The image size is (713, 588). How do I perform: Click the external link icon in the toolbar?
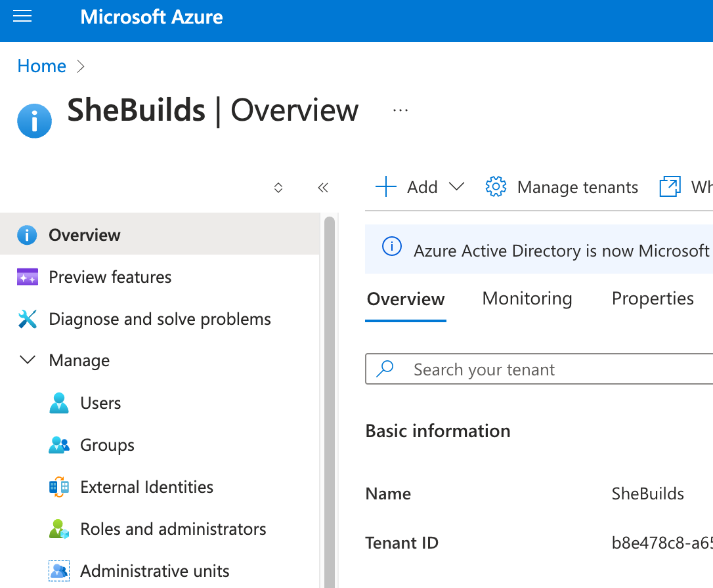click(670, 187)
